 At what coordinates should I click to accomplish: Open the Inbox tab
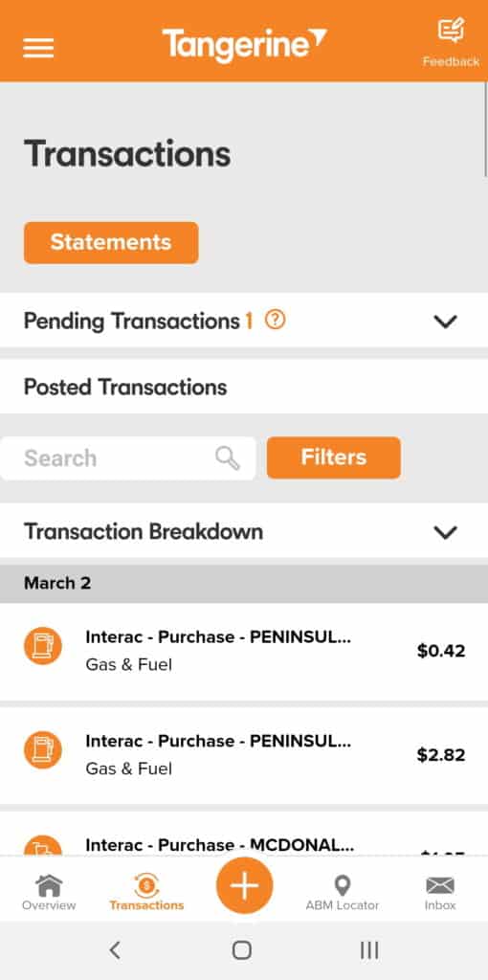coord(440,893)
